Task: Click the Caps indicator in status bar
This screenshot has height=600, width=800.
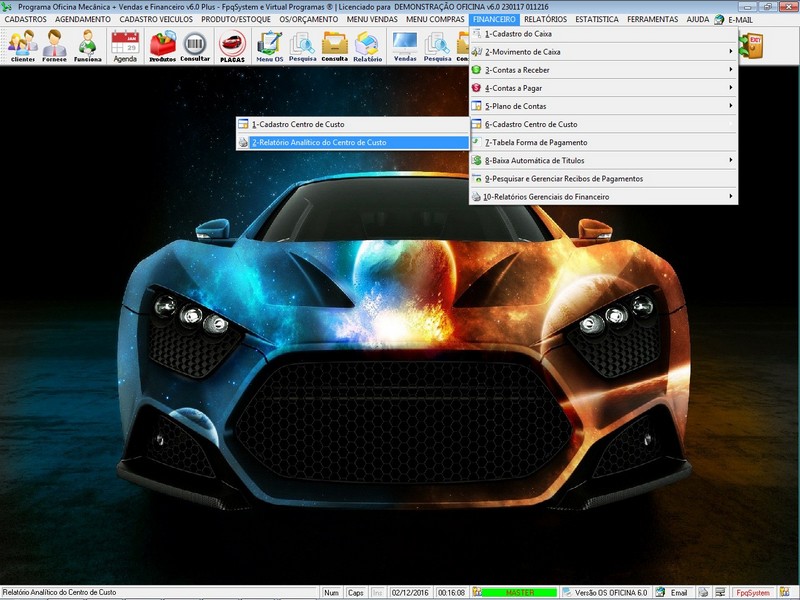Action: [356, 593]
